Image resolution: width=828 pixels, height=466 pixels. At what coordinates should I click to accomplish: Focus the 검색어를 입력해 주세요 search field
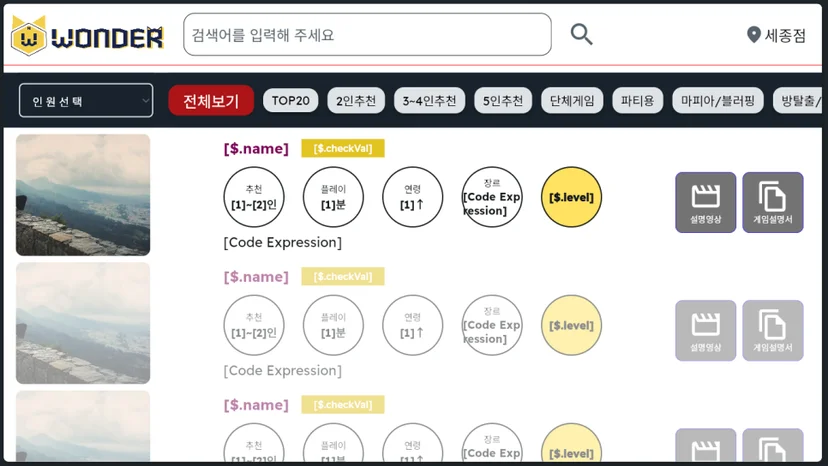368,35
